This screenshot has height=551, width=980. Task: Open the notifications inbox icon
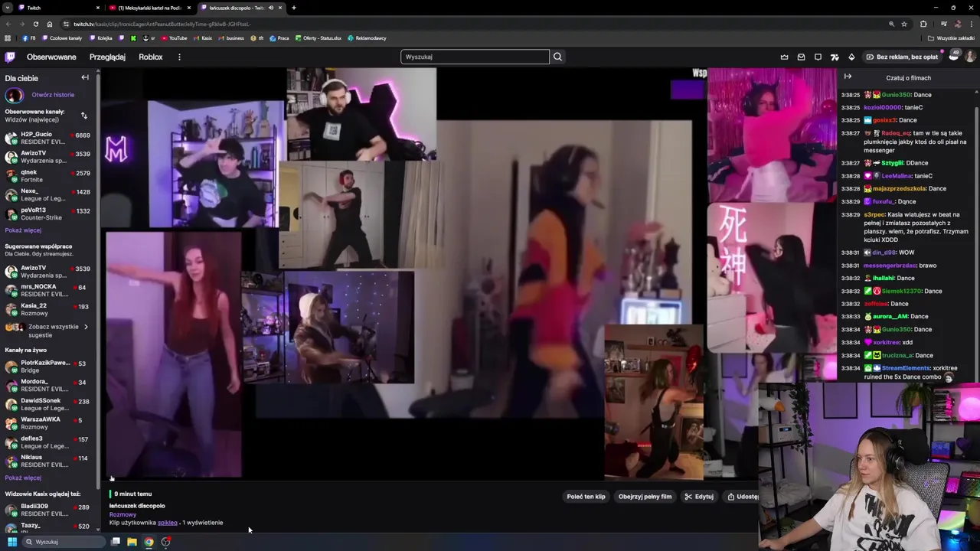(x=801, y=57)
